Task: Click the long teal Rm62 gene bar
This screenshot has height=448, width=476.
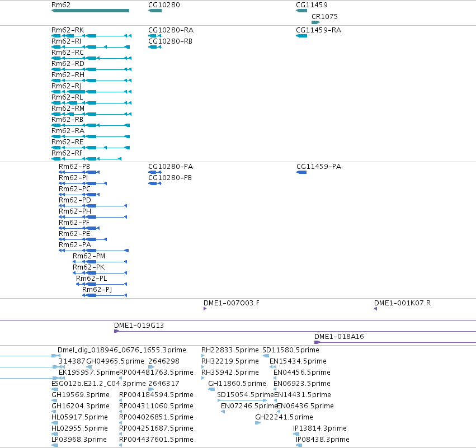Action: coord(90,11)
